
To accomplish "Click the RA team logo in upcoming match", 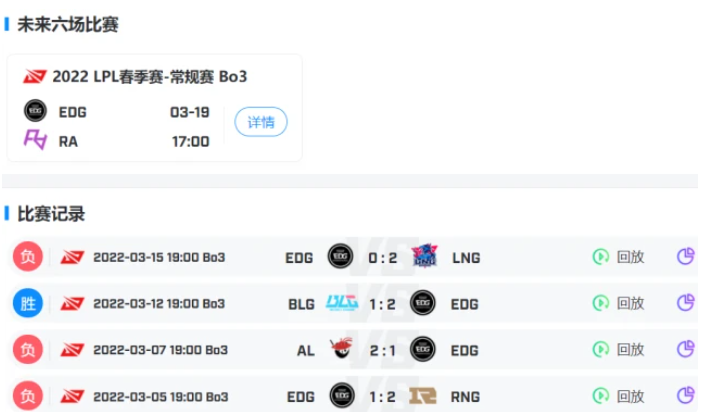I will 35,140.
